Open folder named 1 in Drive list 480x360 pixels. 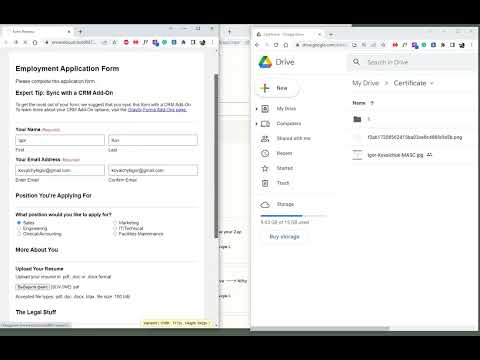[412, 119]
